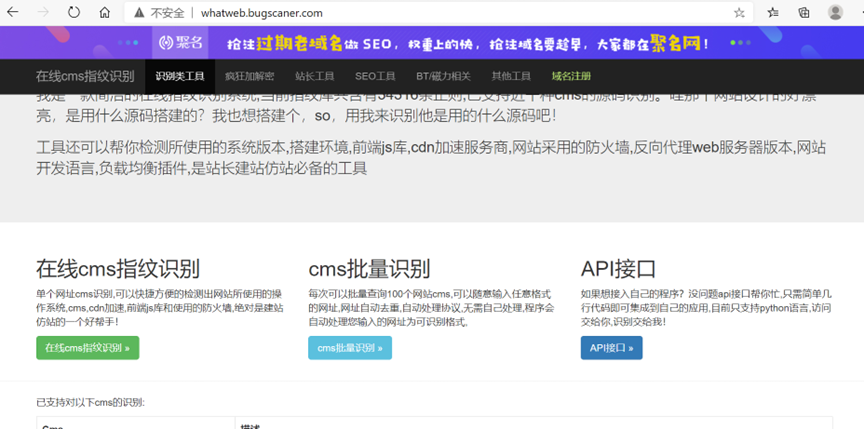864x429 pixels.
Task: Open the 其他工具 menu
Action: [x=511, y=76]
